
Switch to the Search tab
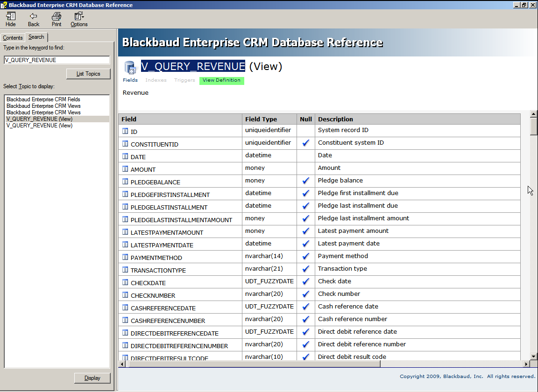point(36,37)
